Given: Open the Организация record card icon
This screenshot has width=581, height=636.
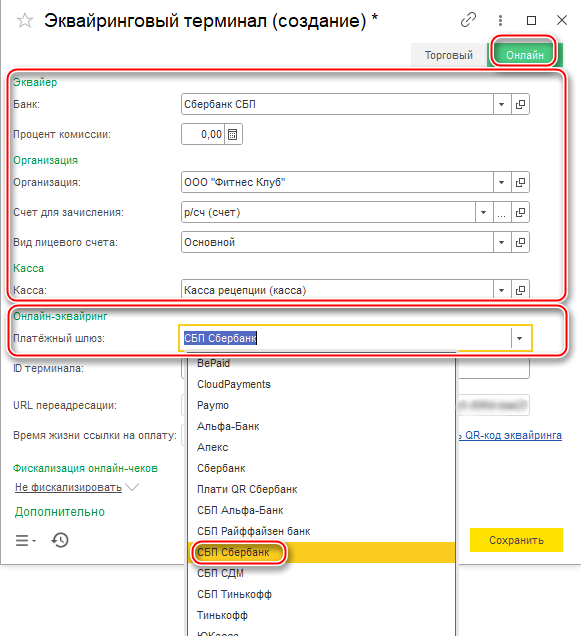Looking at the screenshot, I should click(520, 182).
